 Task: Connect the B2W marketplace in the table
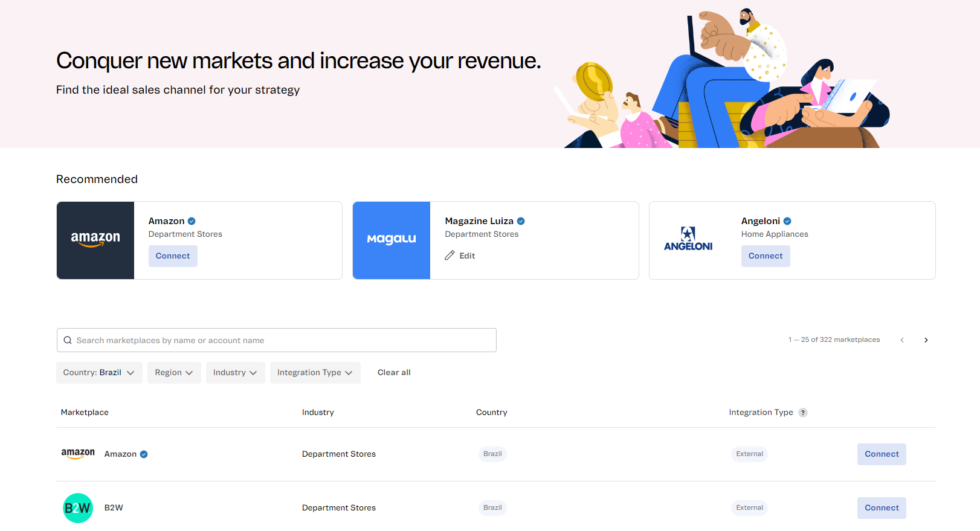tap(882, 508)
